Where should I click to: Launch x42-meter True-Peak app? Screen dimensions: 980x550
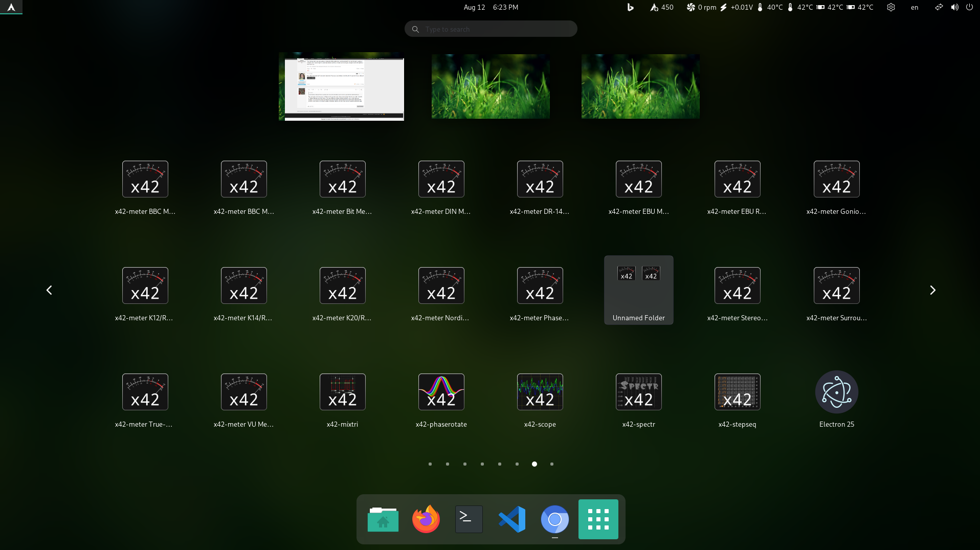pos(145,400)
